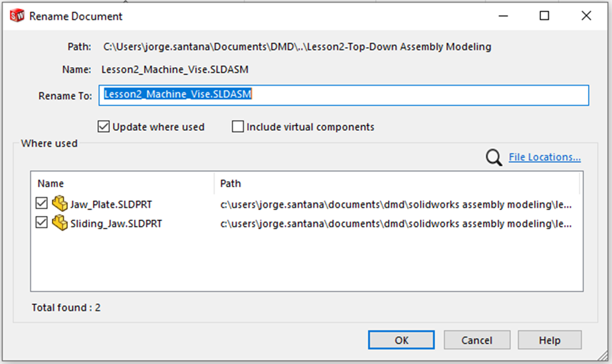The image size is (612, 364).
Task: Uncheck the Jaw_Plate.SLDPRT row checkbox
Action: coord(41,203)
